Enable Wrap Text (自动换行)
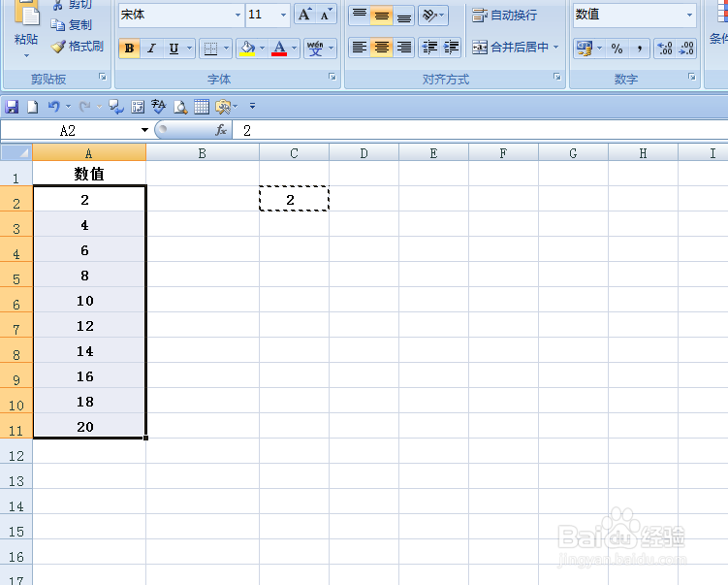 pyautogui.click(x=504, y=16)
